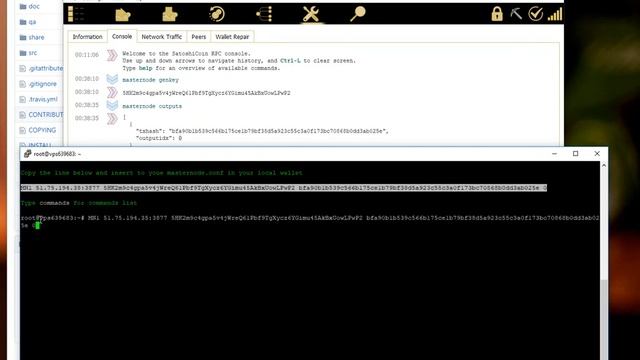The height and width of the screenshot is (360, 640).
Task: Switch to the Wallet Repair tab
Action: [232, 37]
